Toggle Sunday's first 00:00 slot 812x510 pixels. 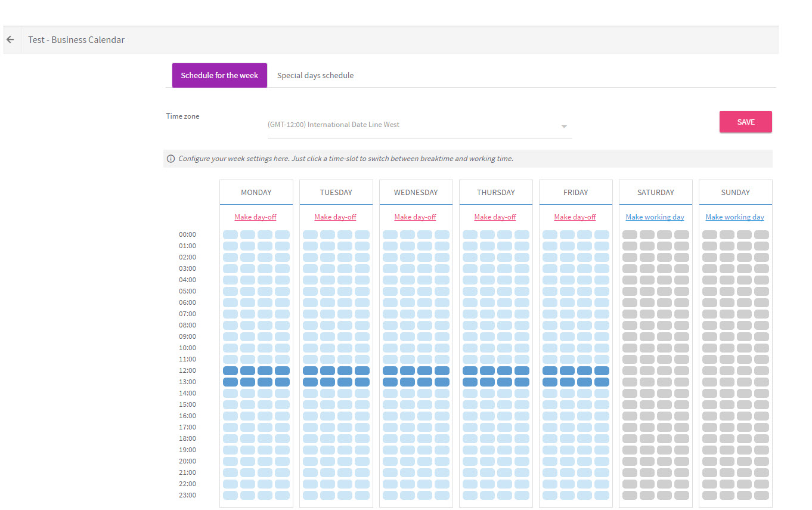point(709,235)
